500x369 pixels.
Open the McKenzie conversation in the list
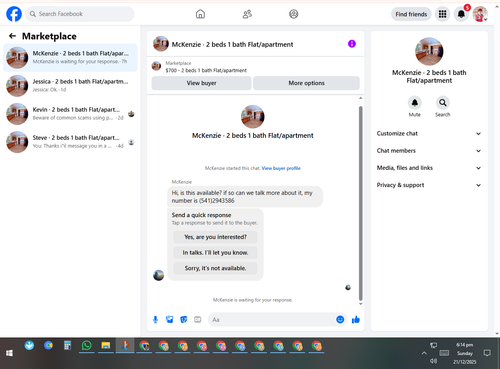point(70,57)
